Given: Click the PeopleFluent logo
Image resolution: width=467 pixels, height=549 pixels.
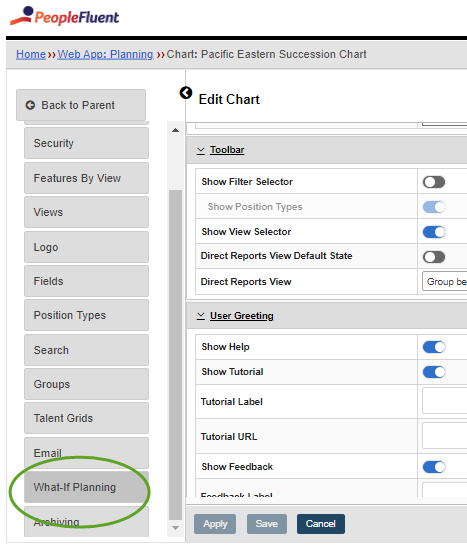Looking at the screenshot, I should click(65, 16).
